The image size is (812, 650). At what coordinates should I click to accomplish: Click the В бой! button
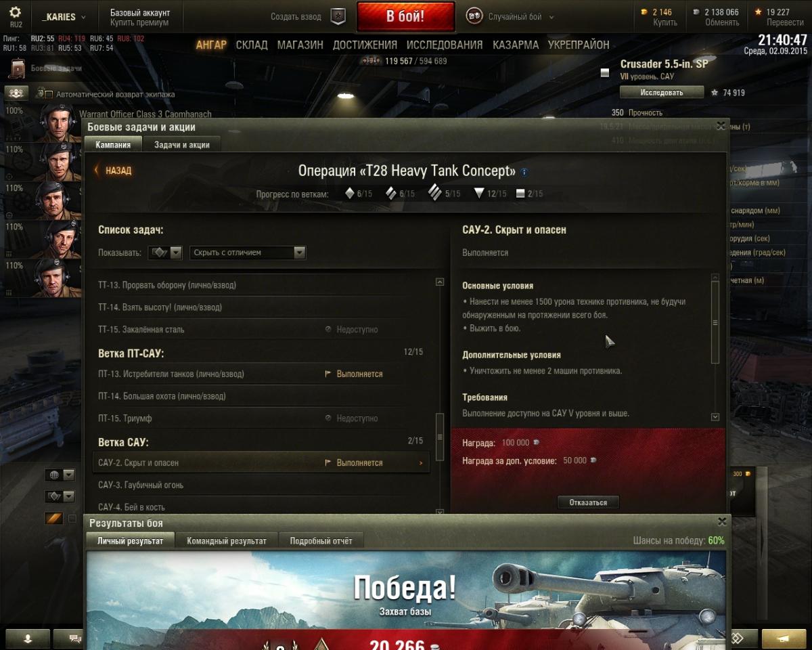point(405,16)
